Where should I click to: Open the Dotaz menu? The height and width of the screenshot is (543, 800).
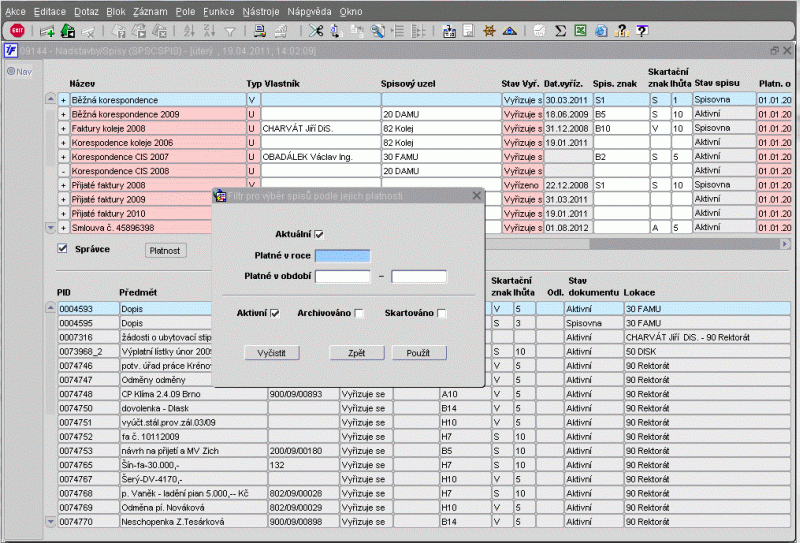point(87,11)
